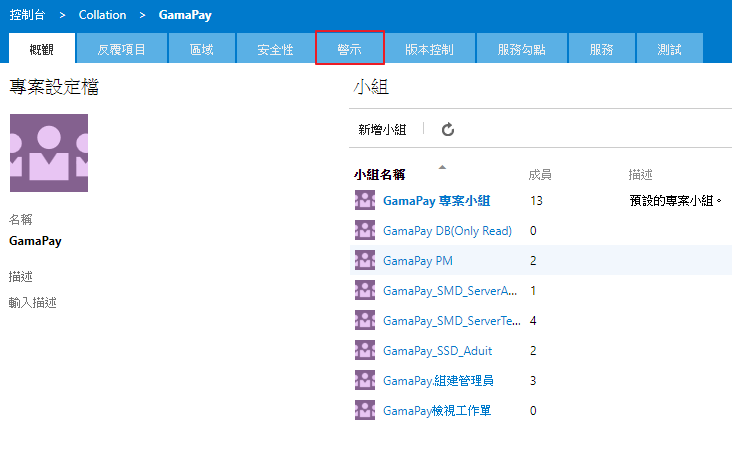This screenshot has width=732, height=466.
Task: Open the 安全性 tab
Action: pyautogui.click(x=275, y=49)
